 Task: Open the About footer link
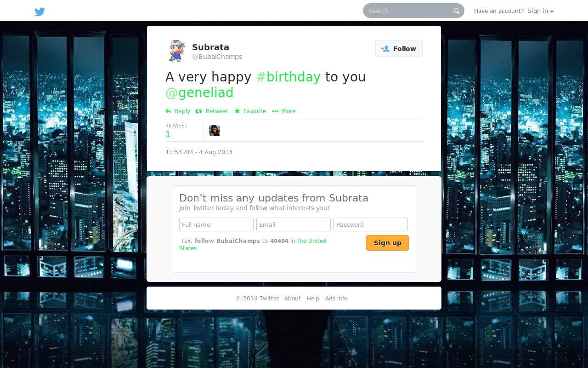point(293,299)
